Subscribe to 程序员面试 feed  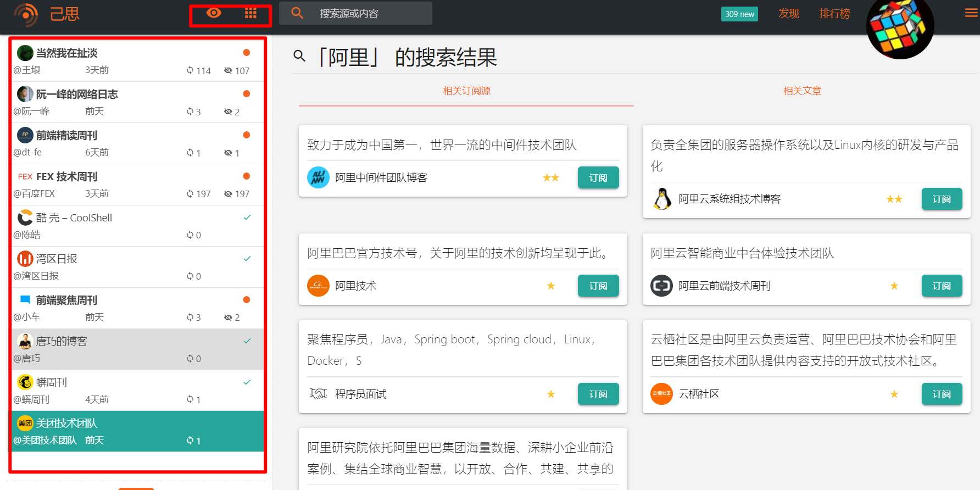pyautogui.click(x=598, y=394)
